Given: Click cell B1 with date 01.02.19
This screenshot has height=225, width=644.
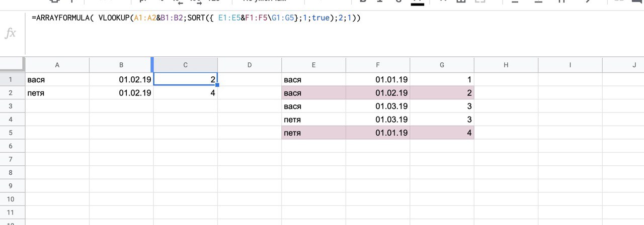Looking at the screenshot, I should pyautogui.click(x=121, y=79).
